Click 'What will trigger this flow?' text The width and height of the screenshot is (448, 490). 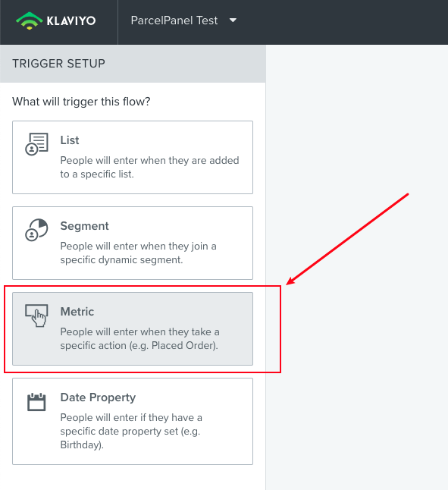81,102
